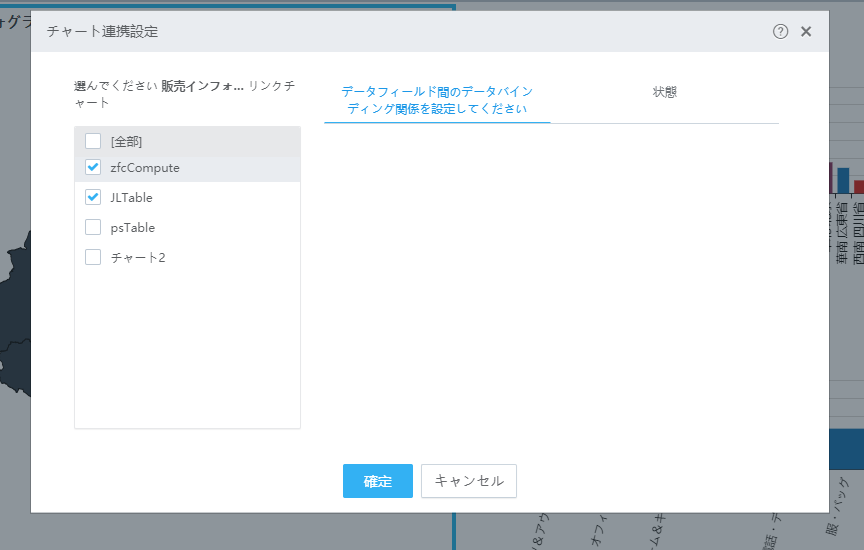Click the 販売インフォ... bold chart name

[202, 86]
